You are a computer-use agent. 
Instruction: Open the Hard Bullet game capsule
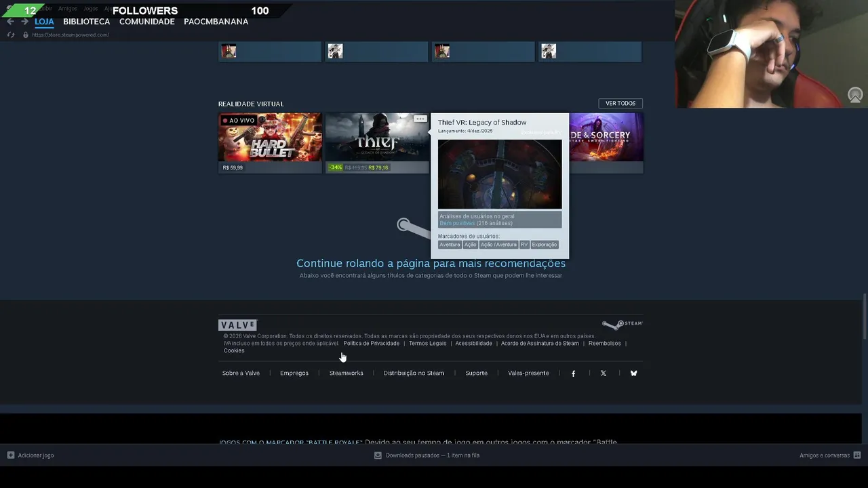270,143
